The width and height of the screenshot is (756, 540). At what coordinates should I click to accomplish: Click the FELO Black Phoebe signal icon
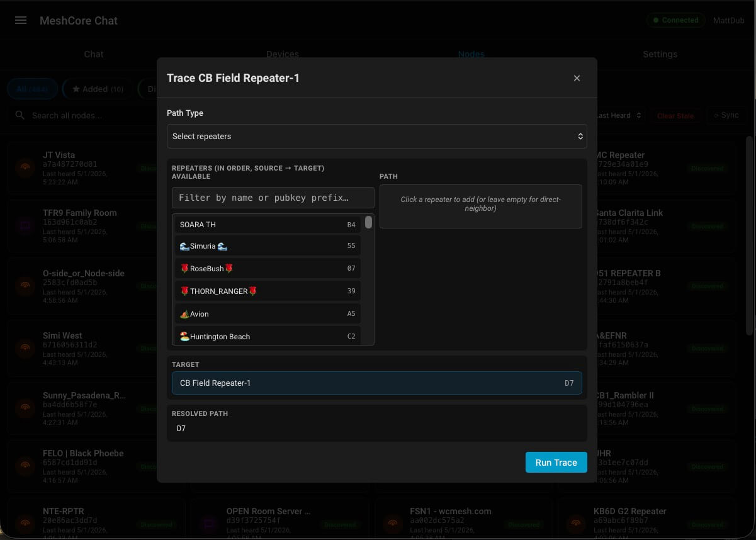(x=25, y=466)
